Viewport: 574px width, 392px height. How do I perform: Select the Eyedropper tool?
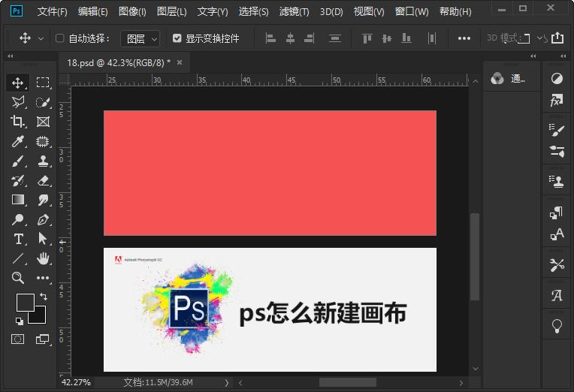click(18, 141)
